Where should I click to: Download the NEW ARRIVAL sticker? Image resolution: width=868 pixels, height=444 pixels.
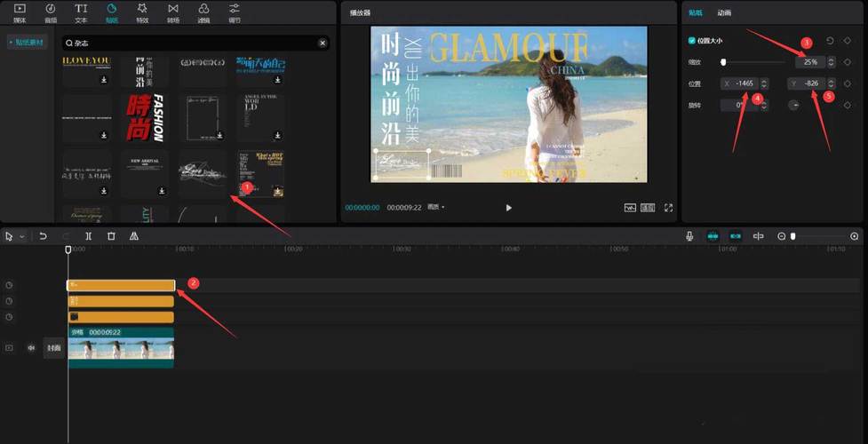click(162, 190)
